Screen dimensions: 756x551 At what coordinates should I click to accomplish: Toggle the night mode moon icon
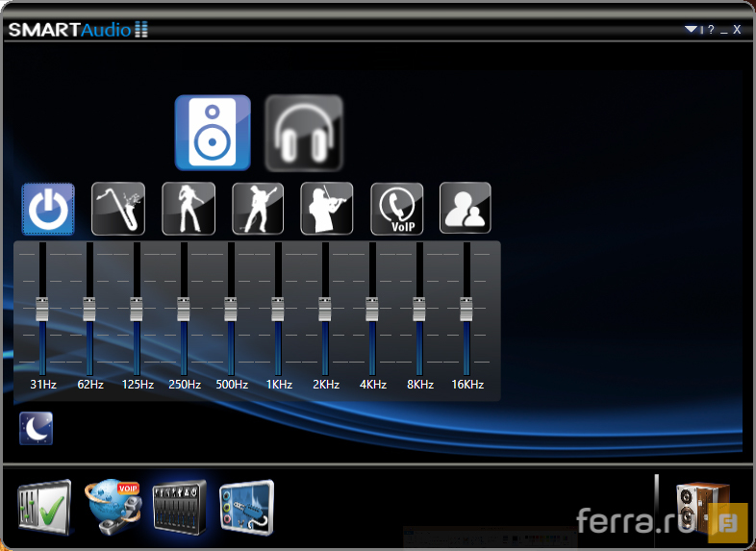[37, 429]
